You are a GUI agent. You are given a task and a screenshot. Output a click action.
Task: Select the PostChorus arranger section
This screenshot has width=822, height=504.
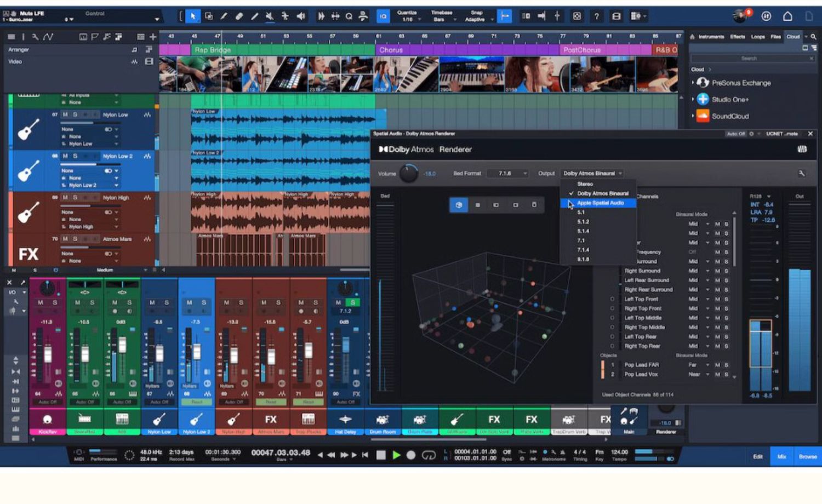pos(605,50)
